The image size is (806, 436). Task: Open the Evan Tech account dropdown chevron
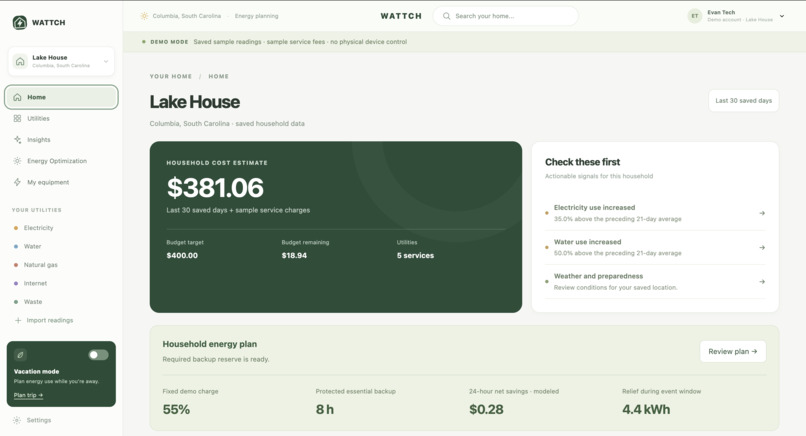click(x=782, y=16)
